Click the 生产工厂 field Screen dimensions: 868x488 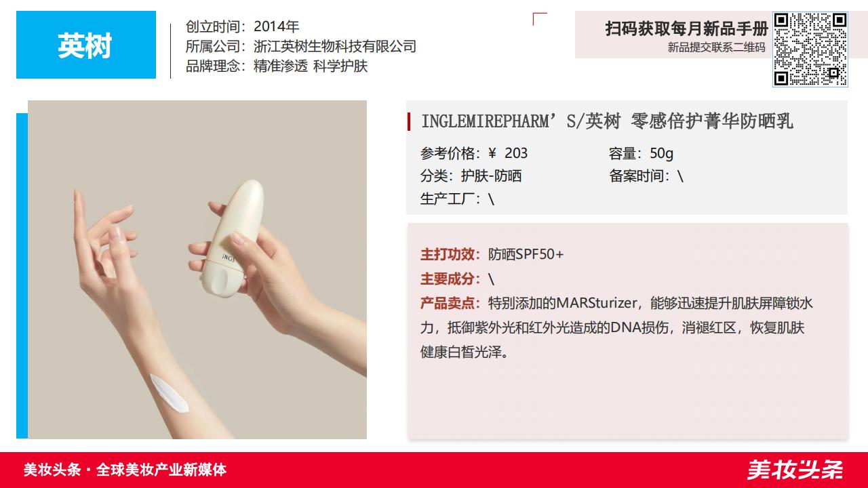pos(457,199)
